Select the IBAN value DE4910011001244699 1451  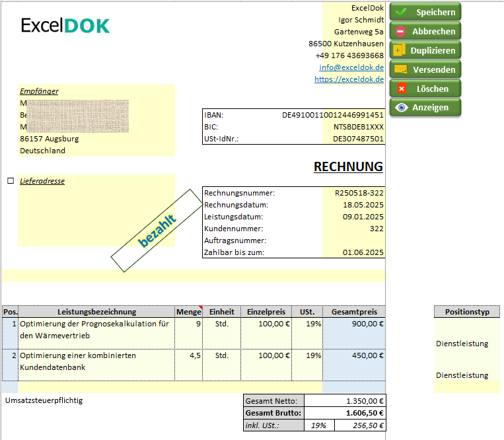[x=333, y=115]
